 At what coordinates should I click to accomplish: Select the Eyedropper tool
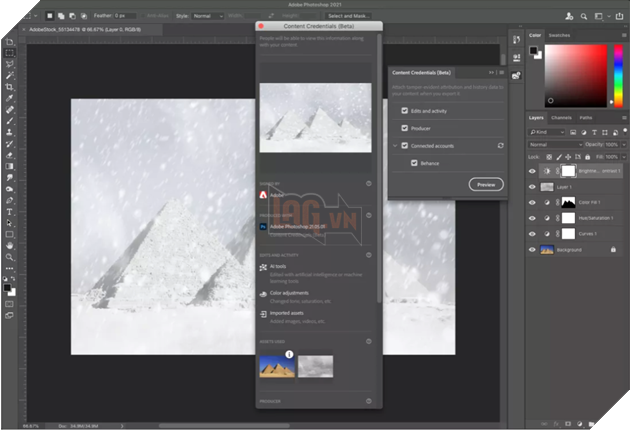pyautogui.click(x=10, y=98)
